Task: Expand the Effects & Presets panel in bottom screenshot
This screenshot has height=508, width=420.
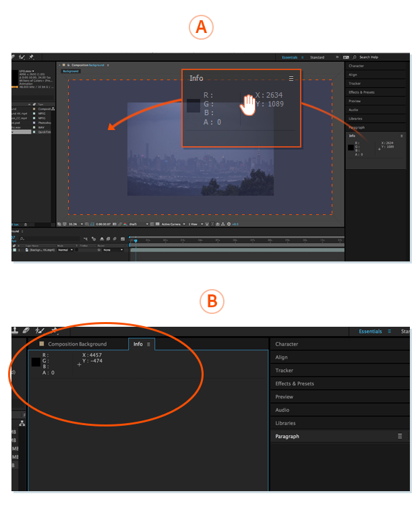Action: click(295, 384)
